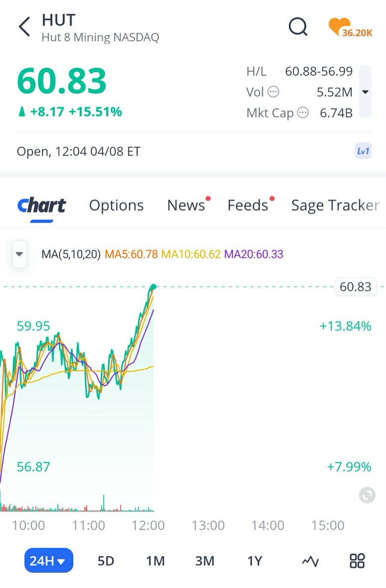Tap the Open, 12:04 04/08 ET status
Image resolution: width=386 pixels, height=588 pixels.
[x=78, y=151]
